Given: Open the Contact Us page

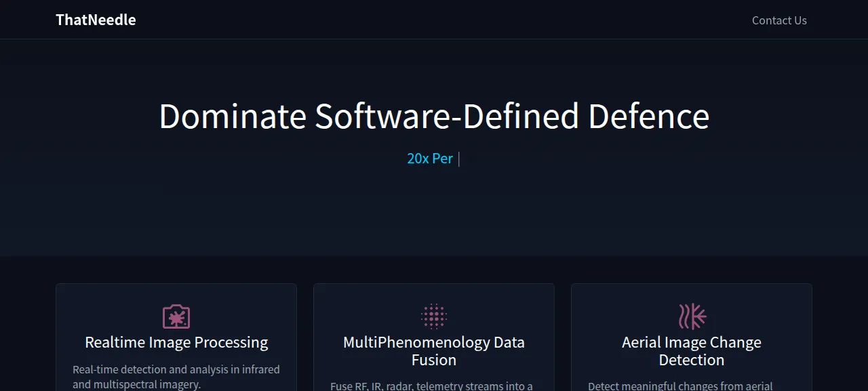Looking at the screenshot, I should click(x=779, y=20).
